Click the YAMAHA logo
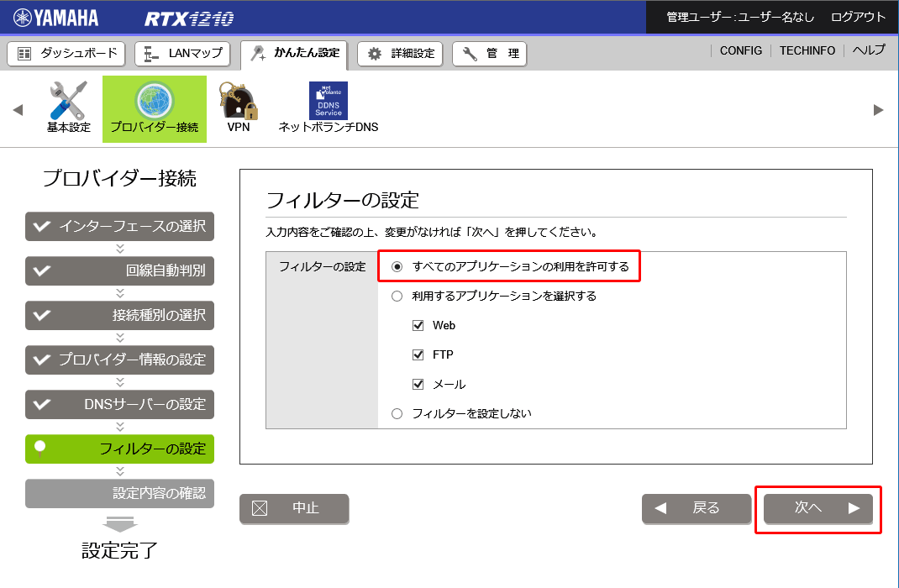 coord(55,18)
